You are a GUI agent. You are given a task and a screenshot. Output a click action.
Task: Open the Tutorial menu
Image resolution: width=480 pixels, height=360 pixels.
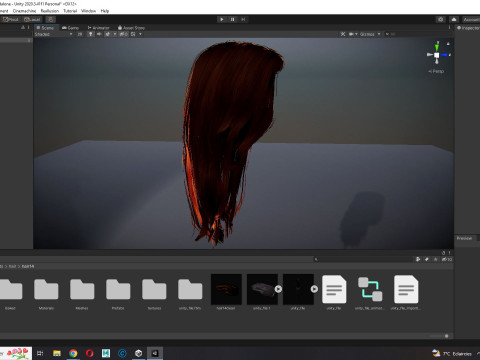(70, 11)
